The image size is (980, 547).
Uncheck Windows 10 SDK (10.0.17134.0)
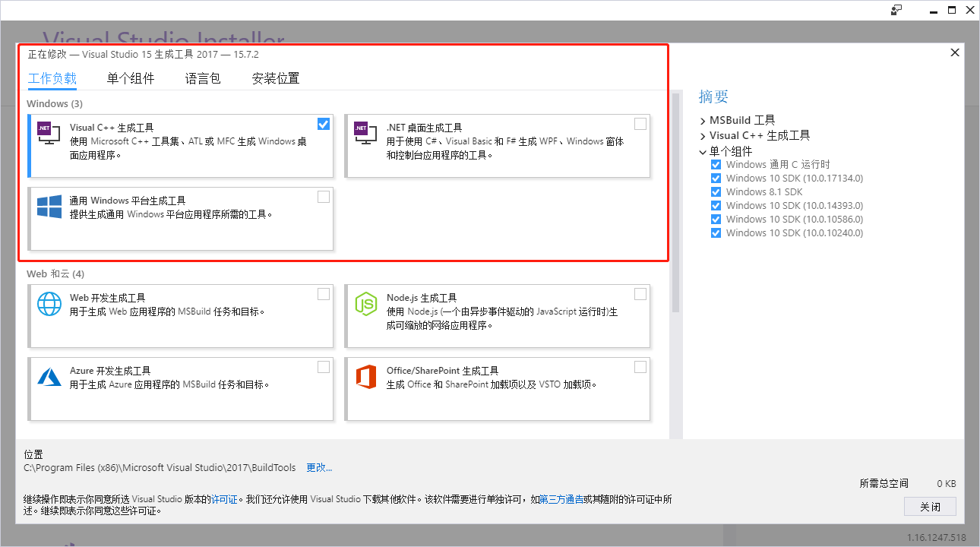click(716, 179)
